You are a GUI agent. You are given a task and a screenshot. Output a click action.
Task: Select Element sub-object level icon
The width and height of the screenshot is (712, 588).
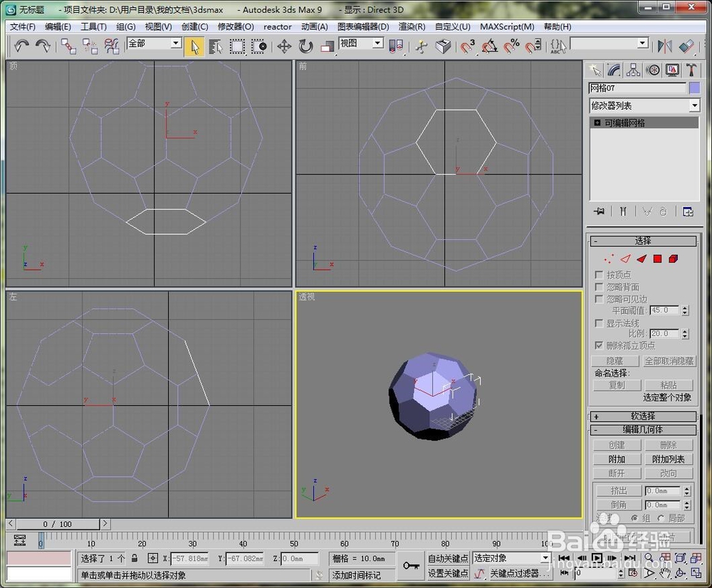(x=673, y=259)
